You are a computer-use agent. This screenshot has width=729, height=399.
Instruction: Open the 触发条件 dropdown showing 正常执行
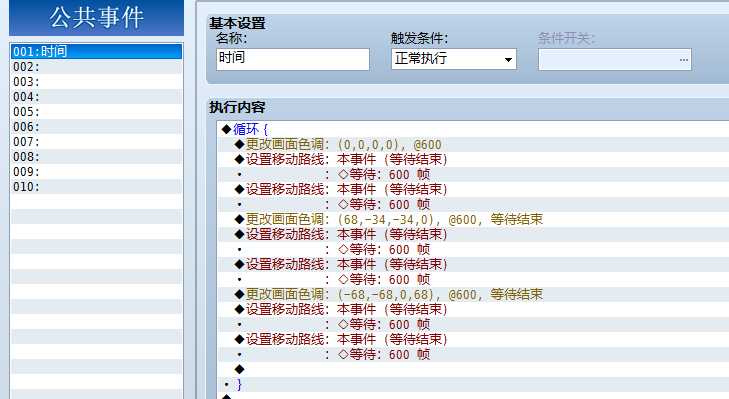[x=454, y=59]
